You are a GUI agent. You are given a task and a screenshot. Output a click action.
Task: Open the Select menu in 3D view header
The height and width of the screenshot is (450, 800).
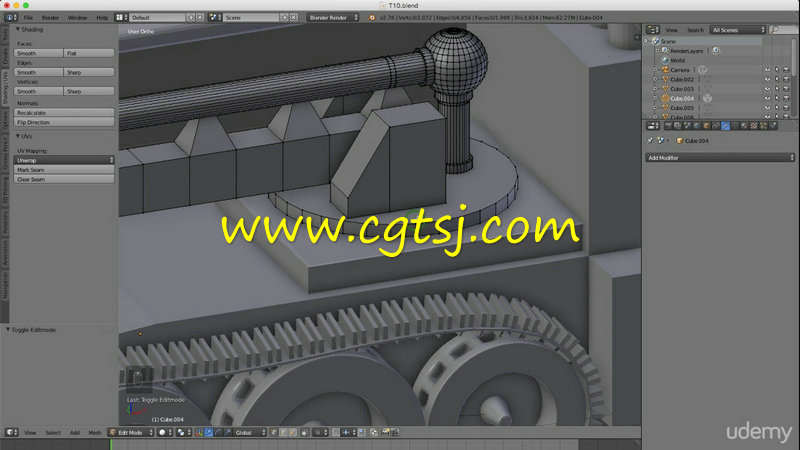[53, 433]
